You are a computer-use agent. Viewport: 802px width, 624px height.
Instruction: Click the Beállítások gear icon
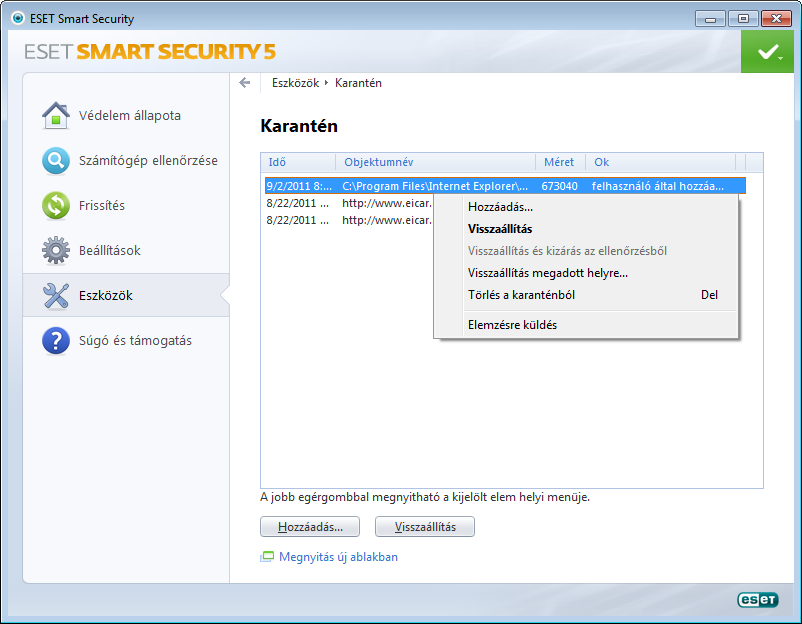pos(56,251)
